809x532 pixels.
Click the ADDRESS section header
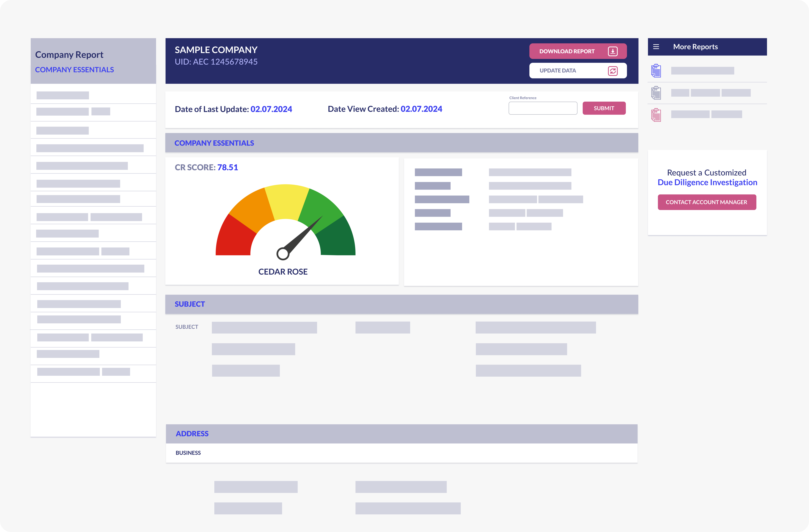click(192, 434)
